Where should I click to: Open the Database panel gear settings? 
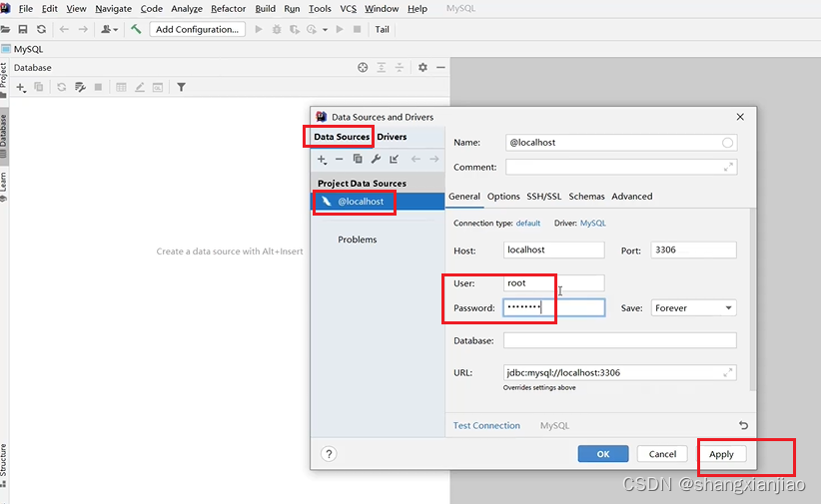pyautogui.click(x=422, y=68)
